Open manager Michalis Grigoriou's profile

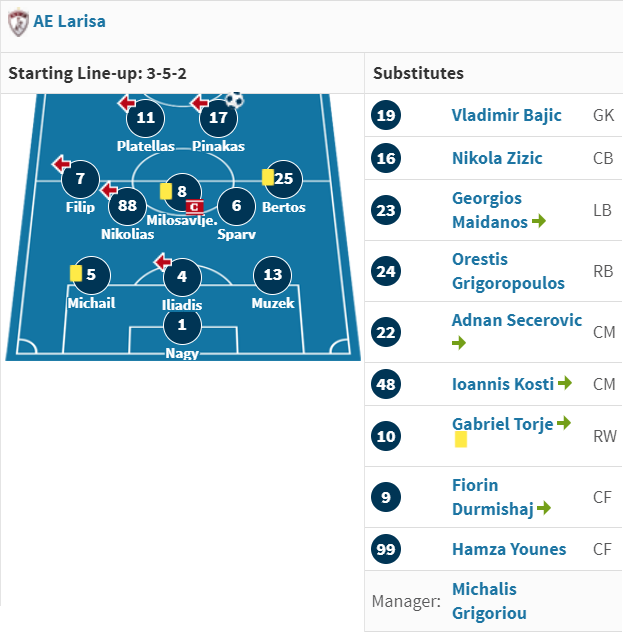[x=489, y=601]
